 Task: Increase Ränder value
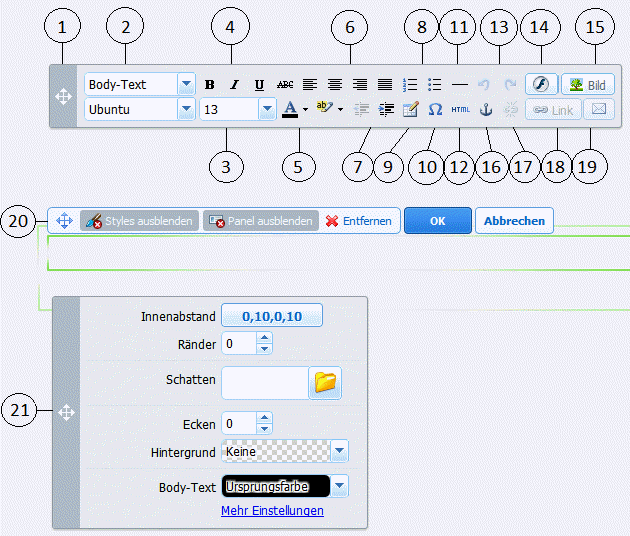(x=264, y=338)
